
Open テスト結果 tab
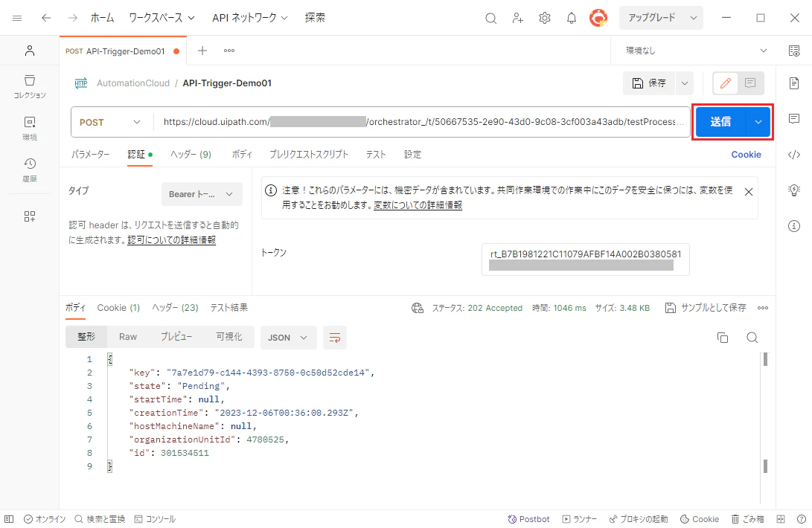coord(229,307)
